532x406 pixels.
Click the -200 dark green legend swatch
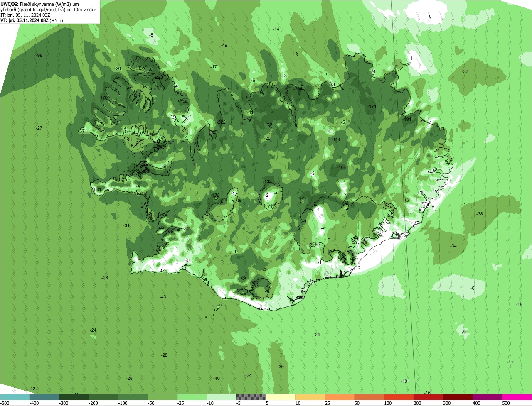coord(103,397)
